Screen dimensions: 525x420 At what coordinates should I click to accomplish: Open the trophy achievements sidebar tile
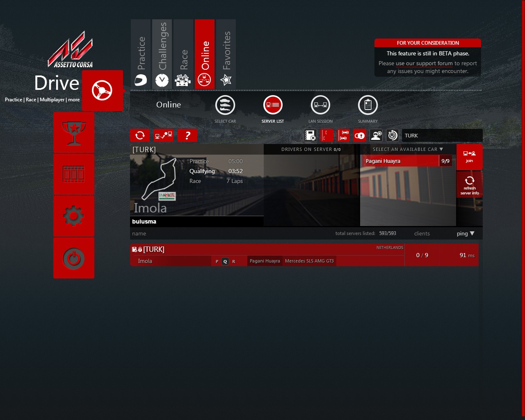click(x=74, y=132)
